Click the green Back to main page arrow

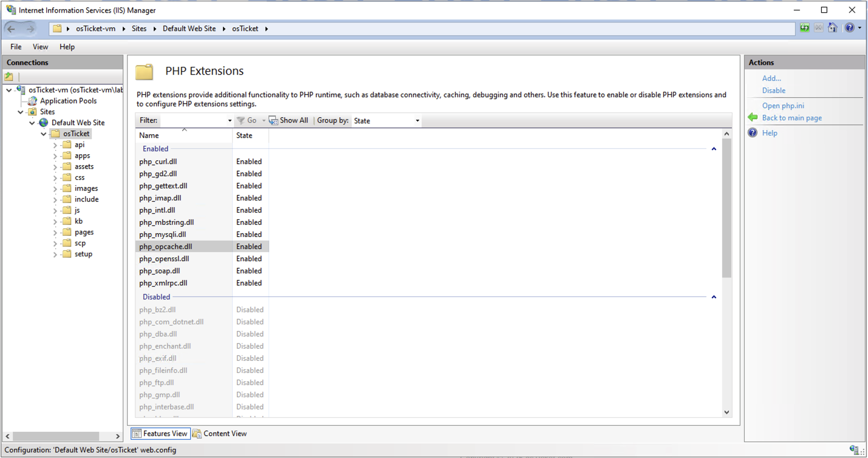(753, 117)
